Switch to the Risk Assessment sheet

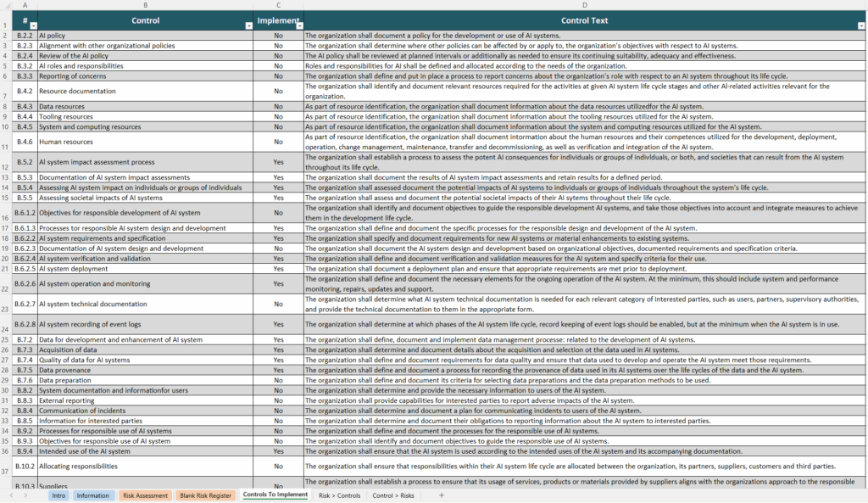click(147, 496)
